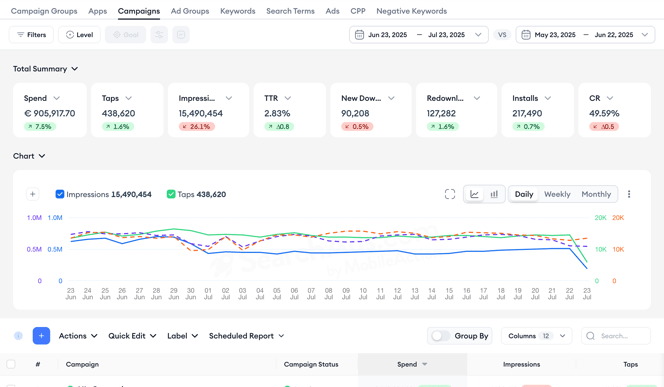This screenshot has height=387, width=664.
Task: Click the 23 Jul chart axis label
Action: coord(587,294)
